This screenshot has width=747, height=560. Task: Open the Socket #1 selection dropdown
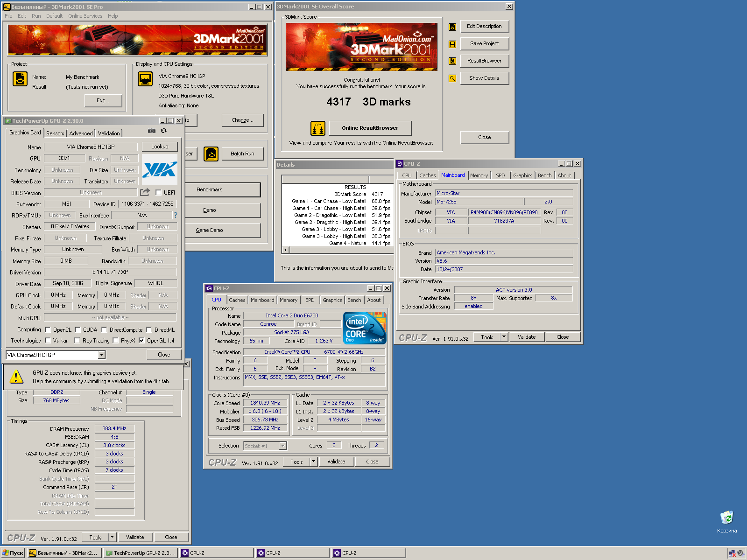pos(282,446)
